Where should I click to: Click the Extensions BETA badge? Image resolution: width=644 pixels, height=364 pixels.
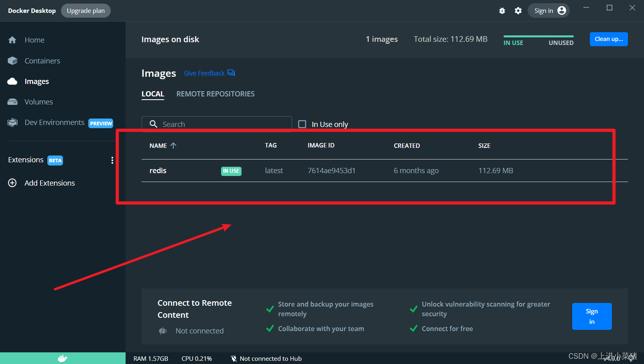[55, 160]
